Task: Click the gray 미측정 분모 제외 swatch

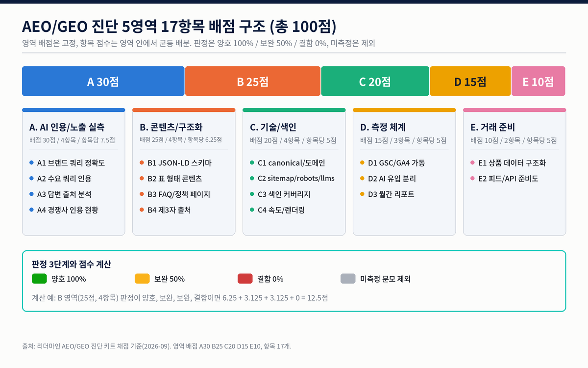Action: 348,279
